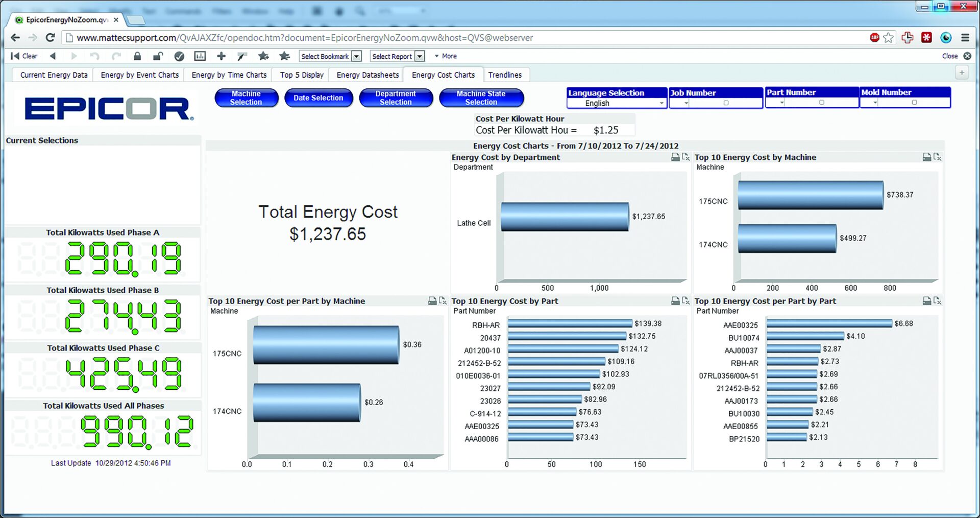Click the Machine Selection button
The image size is (980, 518).
246,98
